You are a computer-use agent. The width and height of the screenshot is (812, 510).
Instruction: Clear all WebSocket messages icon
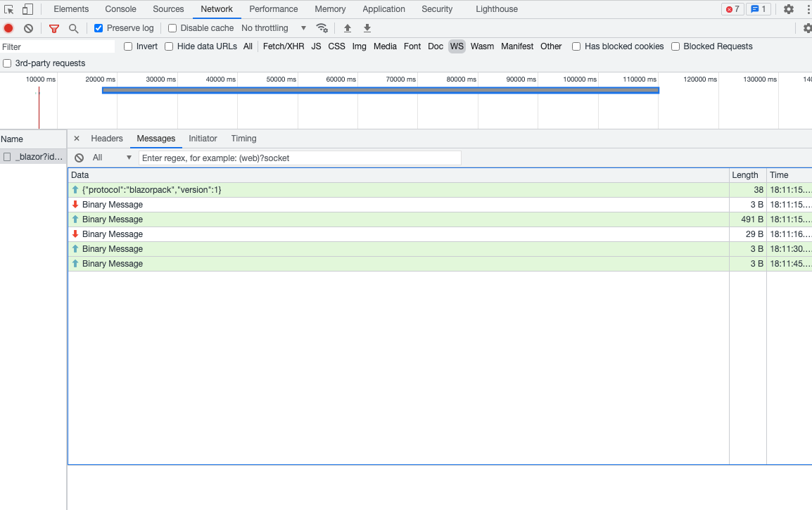tap(80, 158)
